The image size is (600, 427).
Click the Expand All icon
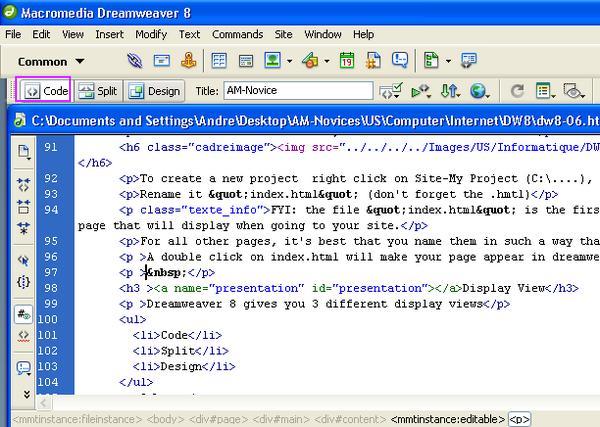tap(23, 228)
